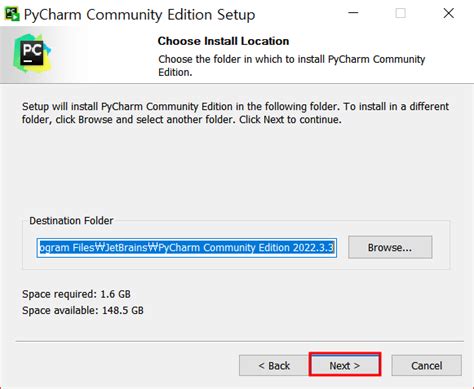Screen dimensions: 474x389
Task: Click the greyed-out maximize window icon
Action: coord(400,13)
